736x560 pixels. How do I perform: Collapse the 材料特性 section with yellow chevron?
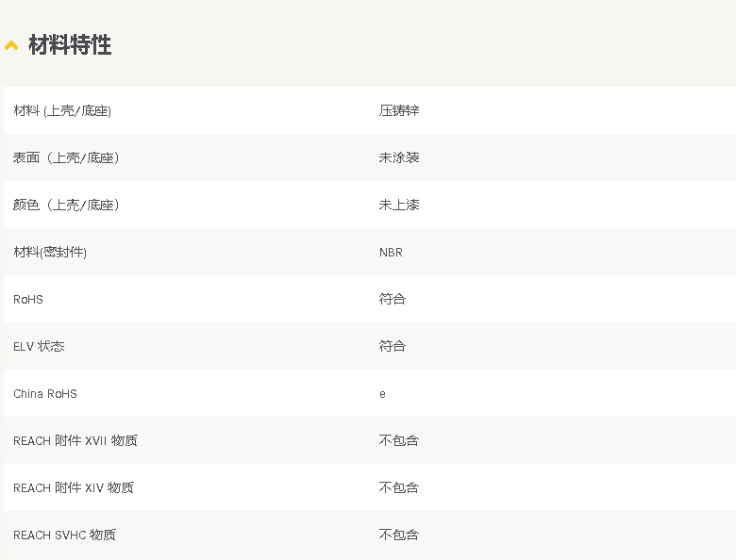pos(11,45)
